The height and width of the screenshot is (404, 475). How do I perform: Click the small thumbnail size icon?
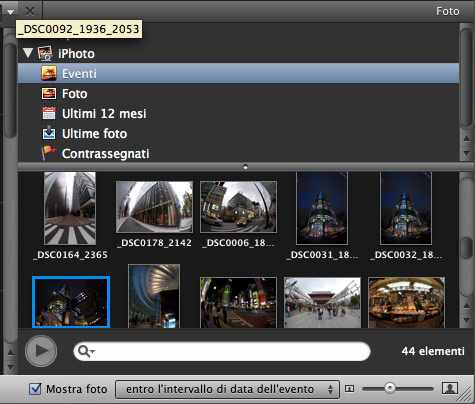point(349,389)
